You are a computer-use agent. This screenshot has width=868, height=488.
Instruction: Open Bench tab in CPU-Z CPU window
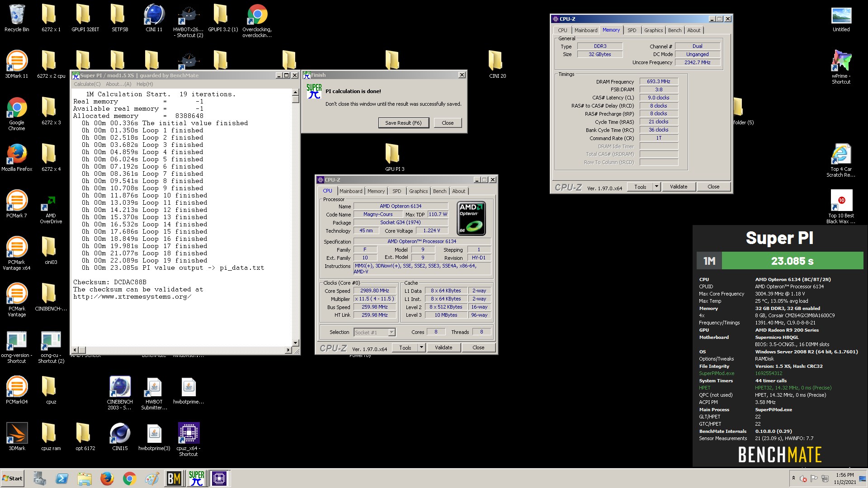click(x=439, y=191)
